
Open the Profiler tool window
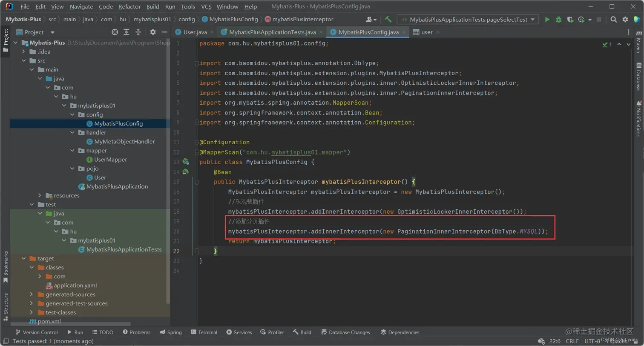click(x=272, y=332)
